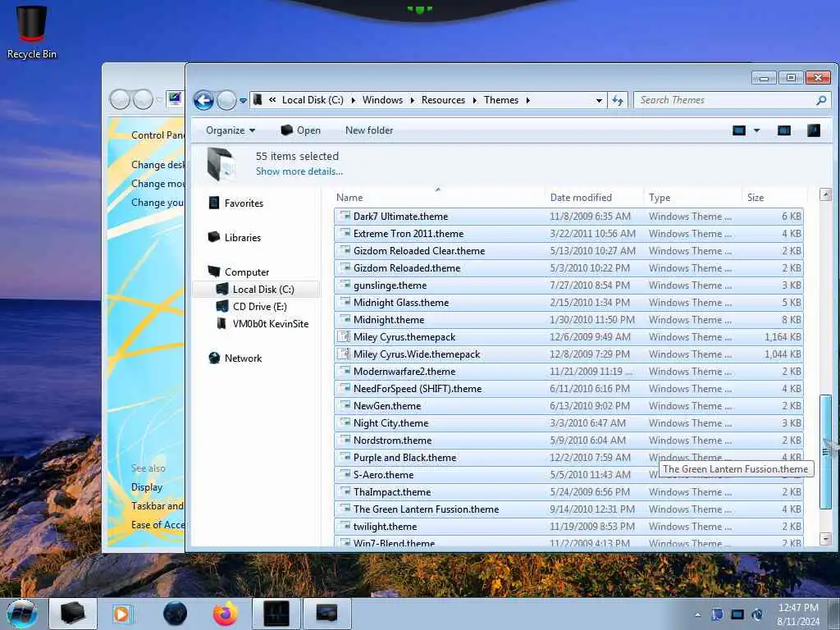This screenshot has height=630, width=840.
Task: Click the Windows Start orb
Action: (x=22, y=614)
